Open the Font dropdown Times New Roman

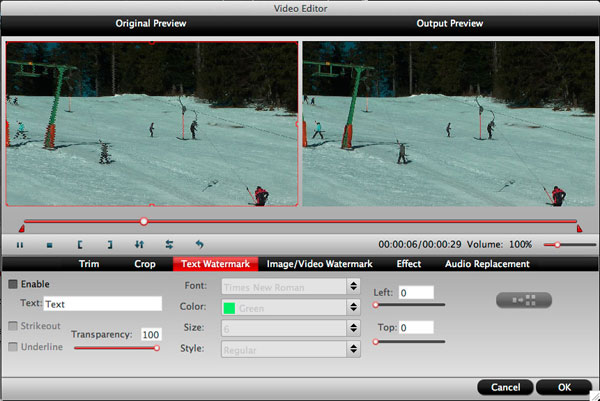[290, 286]
